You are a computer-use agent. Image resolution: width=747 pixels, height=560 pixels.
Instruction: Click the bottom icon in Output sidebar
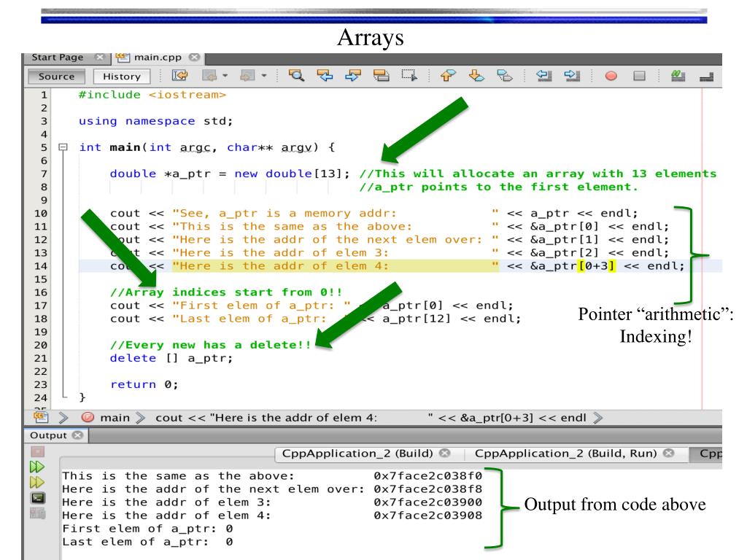coord(38,513)
